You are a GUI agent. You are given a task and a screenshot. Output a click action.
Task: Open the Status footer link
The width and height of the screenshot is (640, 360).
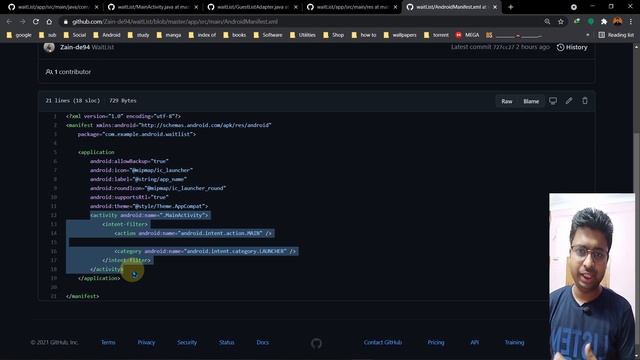pos(227,342)
